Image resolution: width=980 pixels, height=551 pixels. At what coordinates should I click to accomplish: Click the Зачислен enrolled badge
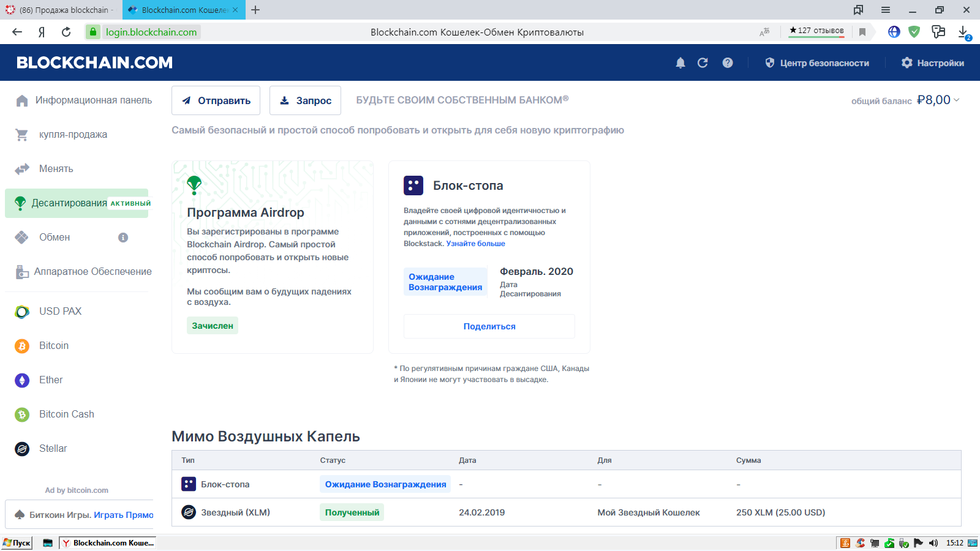[213, 326]
